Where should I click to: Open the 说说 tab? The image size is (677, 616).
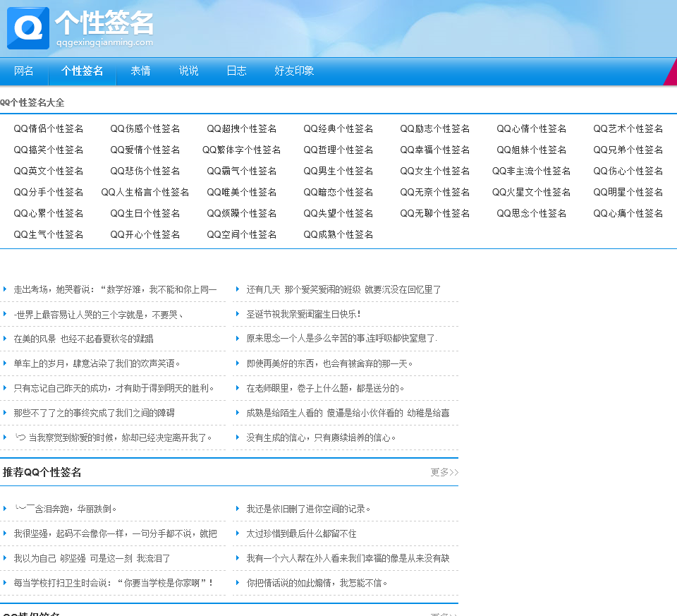tap(189, 71)
